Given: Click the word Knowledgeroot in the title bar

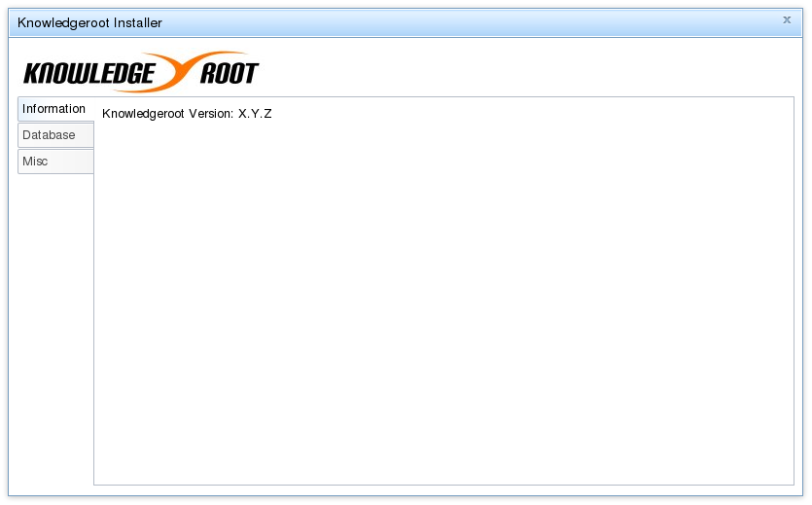Looking at the screenshot, I should [64, 23].
